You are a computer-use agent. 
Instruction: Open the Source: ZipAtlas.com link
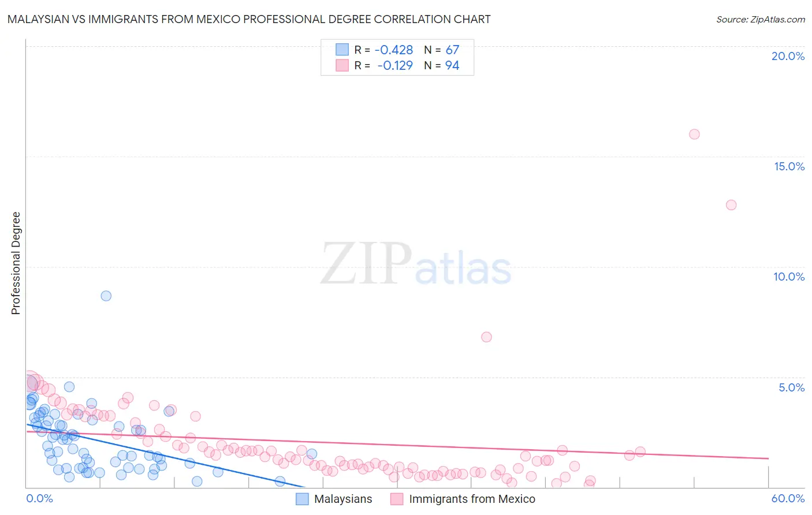(x=761, y=19)
